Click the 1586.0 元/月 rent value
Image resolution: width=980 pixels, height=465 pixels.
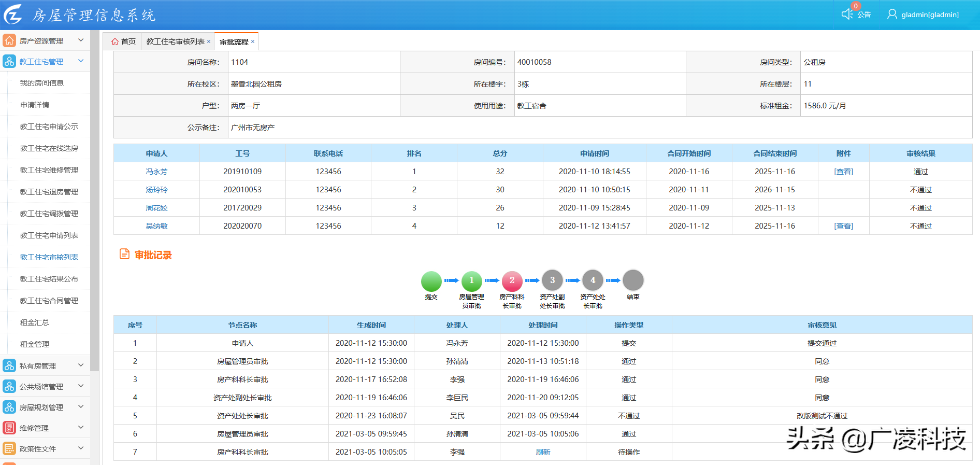click(x=825, y=106)
